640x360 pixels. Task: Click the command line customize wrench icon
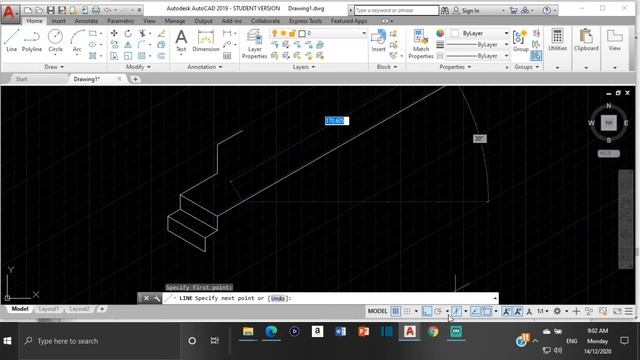157,298
